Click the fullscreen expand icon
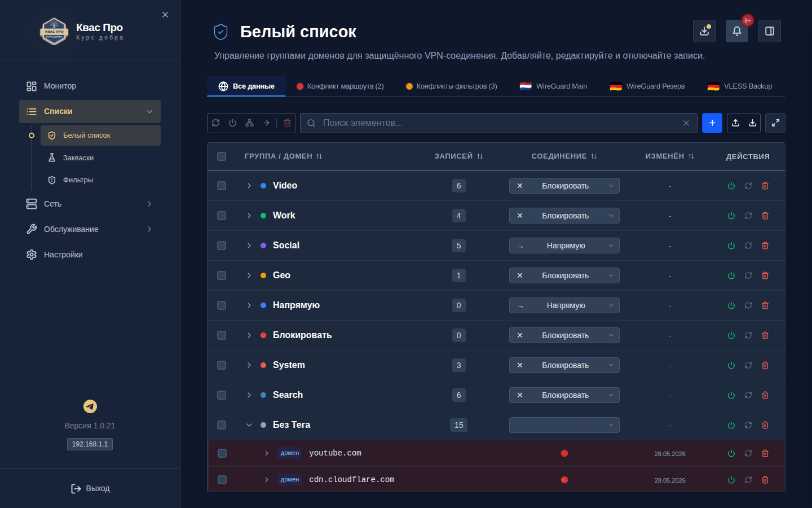Viewport: 812px width, 508px height. (775, 123)
